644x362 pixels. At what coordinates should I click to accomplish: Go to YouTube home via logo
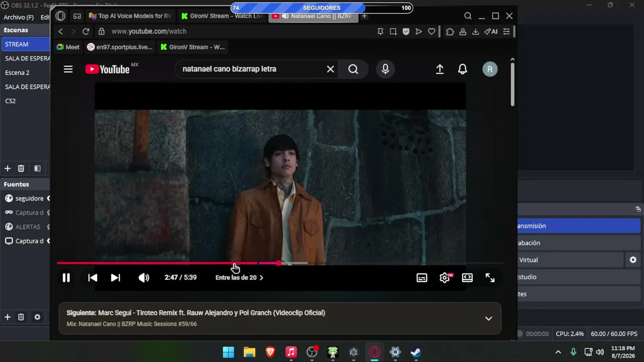pos(108,69)
